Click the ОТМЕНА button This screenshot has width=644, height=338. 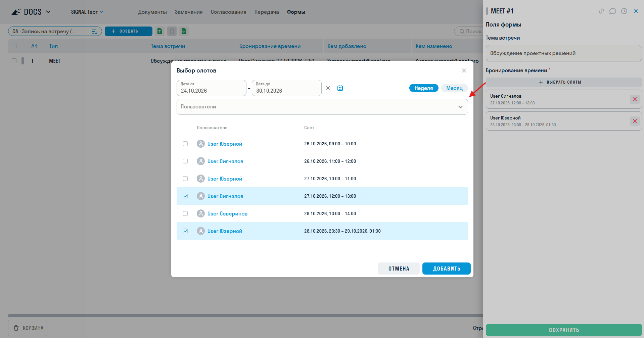[399, 269]
